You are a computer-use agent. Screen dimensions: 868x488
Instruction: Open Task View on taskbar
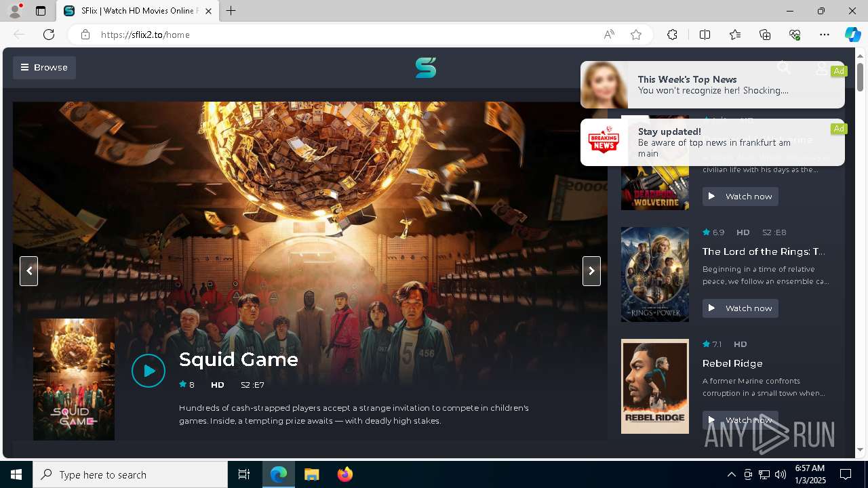[x=244, y=474]
